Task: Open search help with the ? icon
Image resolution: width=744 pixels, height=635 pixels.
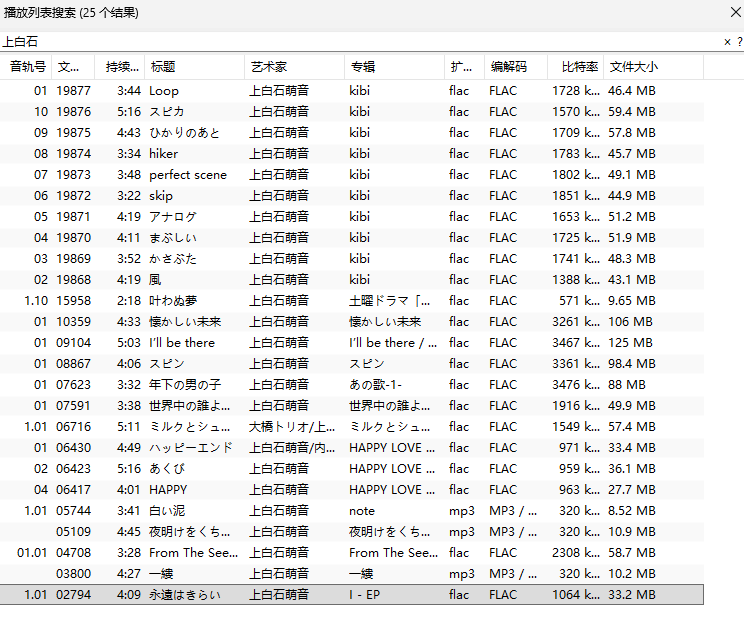Action: pos(739,42)
